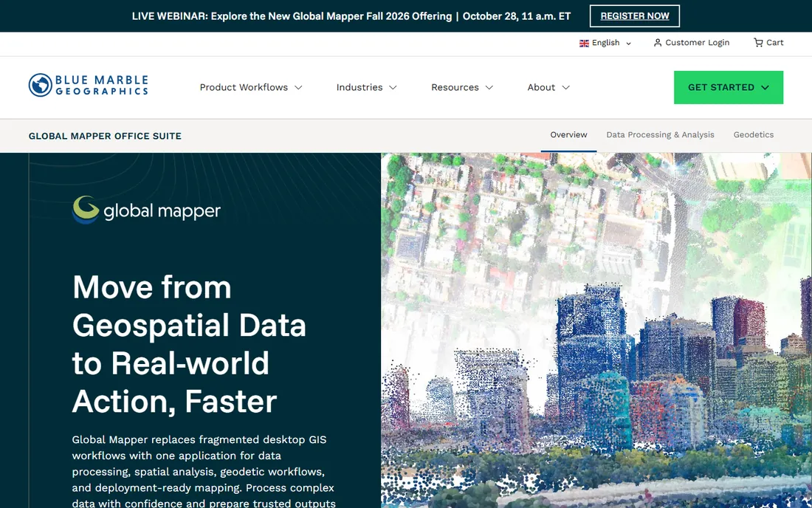Open the Industries menu
812x508 pixels.
click(x=366, y=88)
